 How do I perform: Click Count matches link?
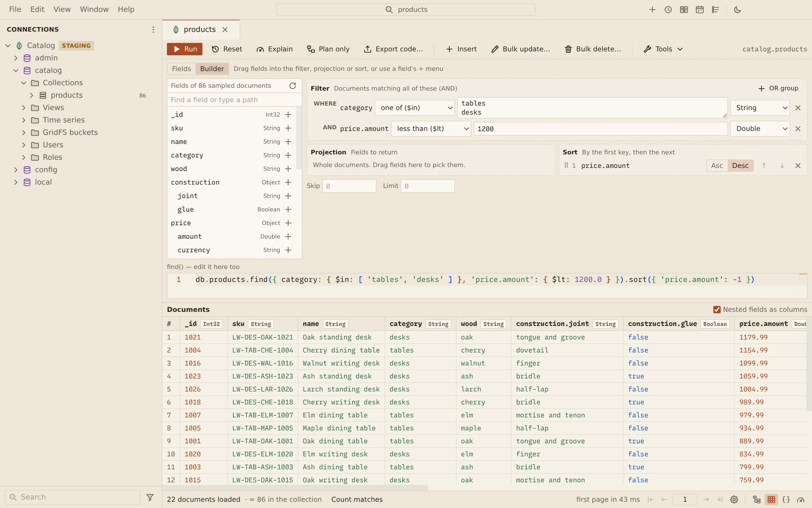(x=357, y=500)
